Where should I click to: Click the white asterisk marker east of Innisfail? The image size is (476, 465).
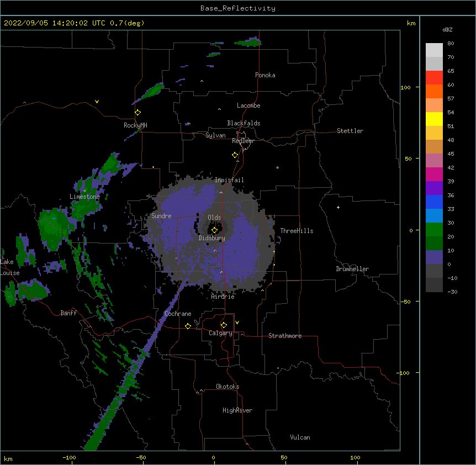[277, 167]
